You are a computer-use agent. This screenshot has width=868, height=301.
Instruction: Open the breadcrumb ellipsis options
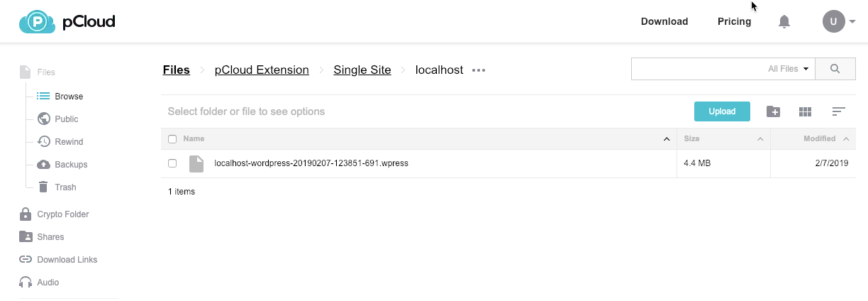(479, 70)
